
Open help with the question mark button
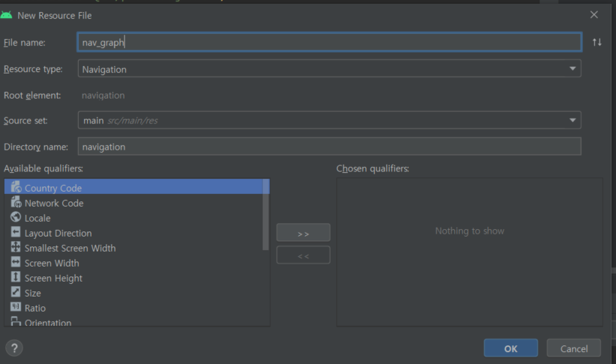(x=14, y=348)
